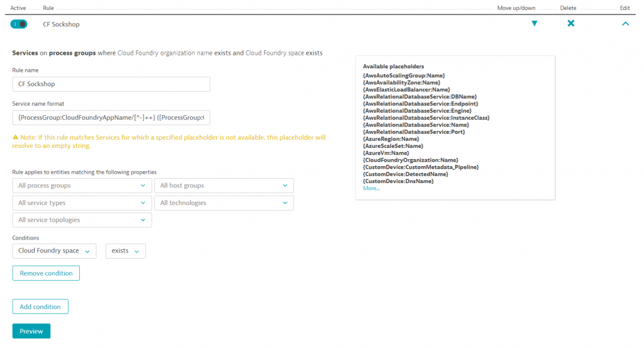Image resolution: width=644 pixels, height=348 pixels.
Task: Expand the All service topologies dropdown
Action: pos(82,220)
